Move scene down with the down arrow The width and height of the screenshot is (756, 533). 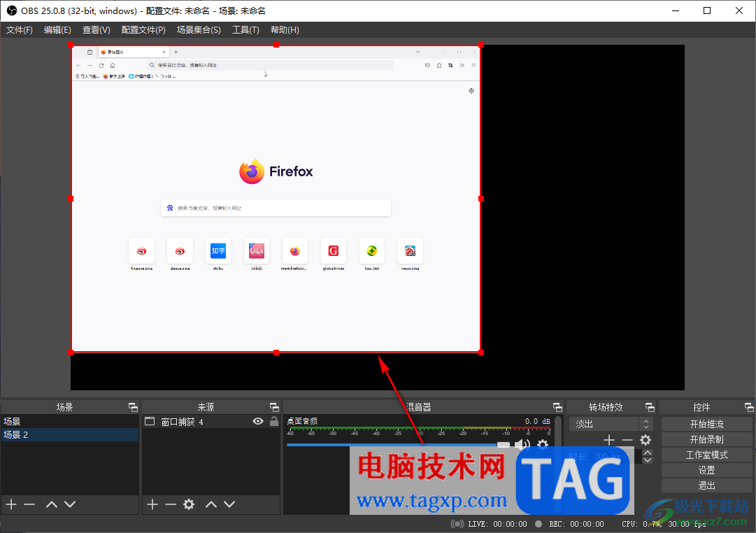pos(70,504)
